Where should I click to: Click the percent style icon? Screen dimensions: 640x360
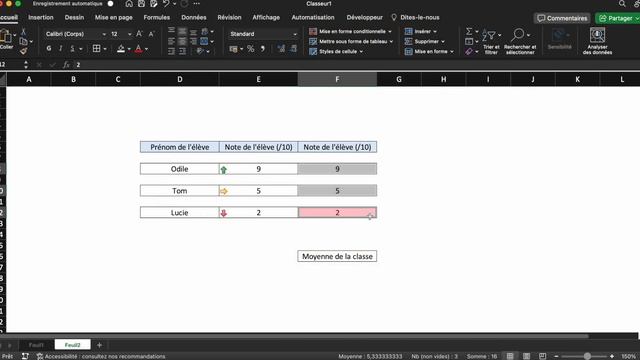tap(251, 49)
